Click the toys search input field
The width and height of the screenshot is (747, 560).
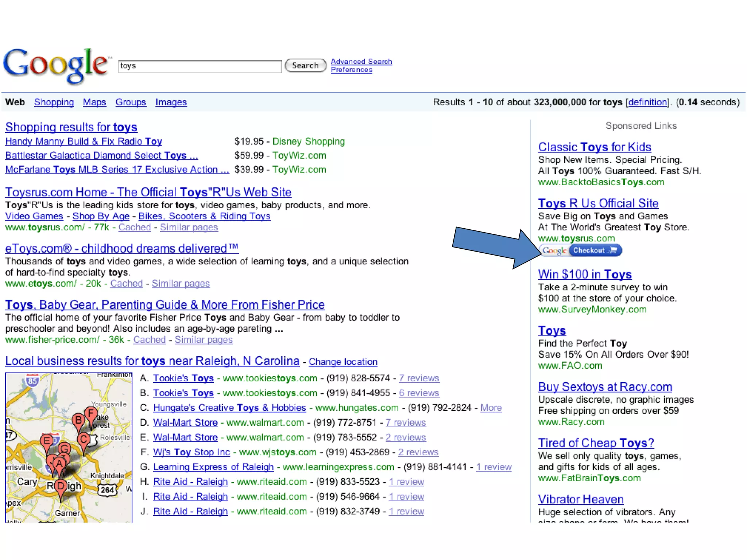200,66
